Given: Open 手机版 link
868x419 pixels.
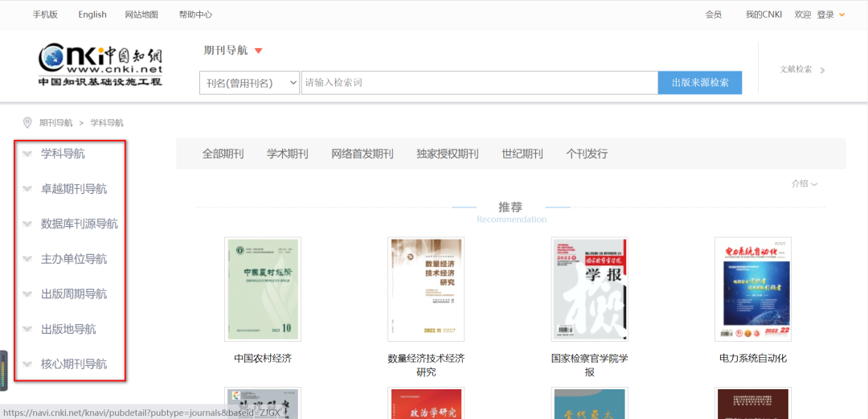Looking at the screenshot, I should click(45, 15).
